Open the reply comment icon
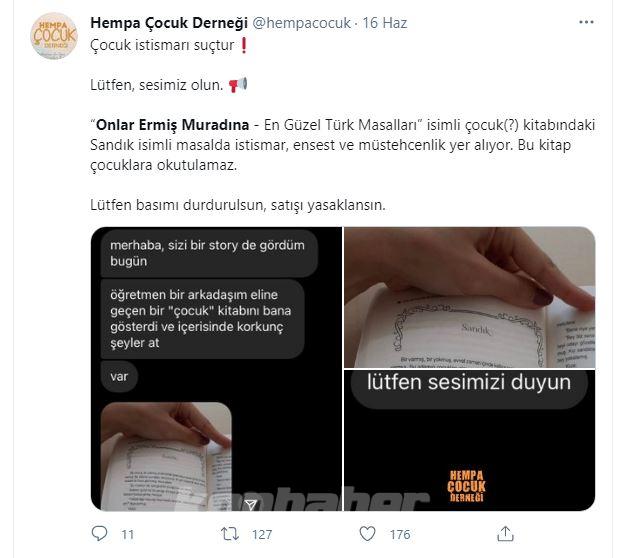The width and height of the screenshot is (631, 558). click(99, 534)
